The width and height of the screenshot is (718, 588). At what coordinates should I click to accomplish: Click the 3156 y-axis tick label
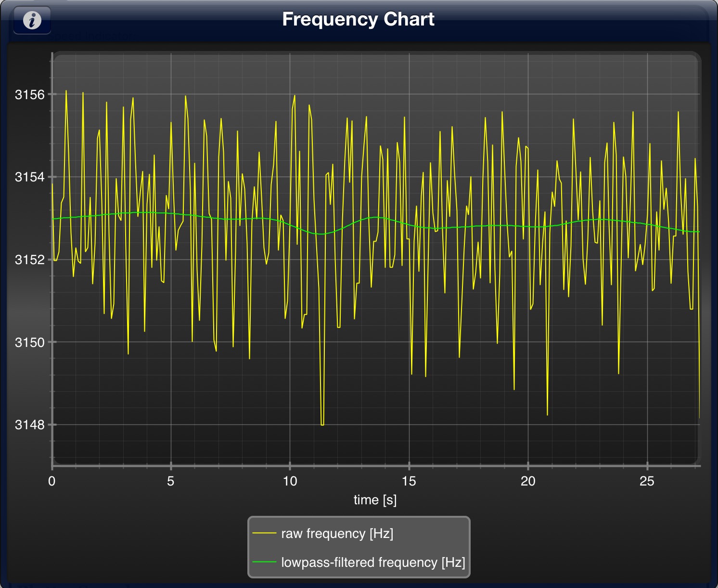(x=29, y=95)
